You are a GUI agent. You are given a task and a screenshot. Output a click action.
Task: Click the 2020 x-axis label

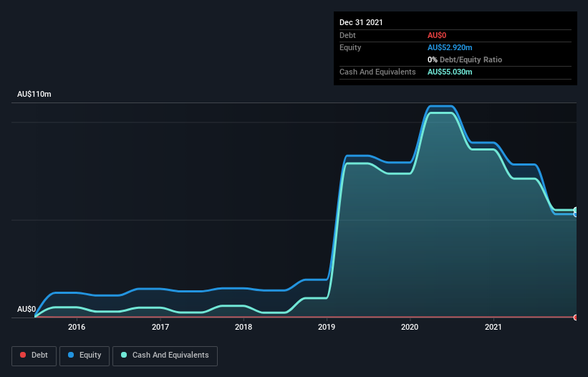410,327
